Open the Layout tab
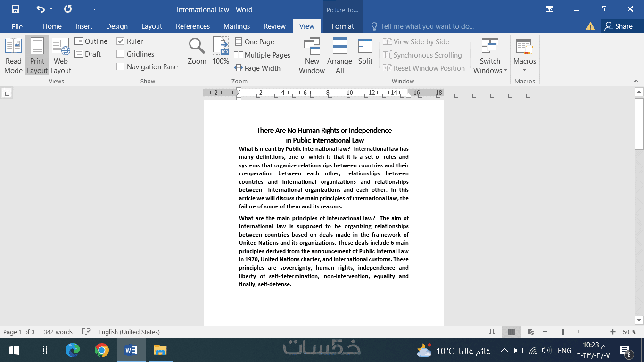The image size is (644, 362). [x=152, y=26]
